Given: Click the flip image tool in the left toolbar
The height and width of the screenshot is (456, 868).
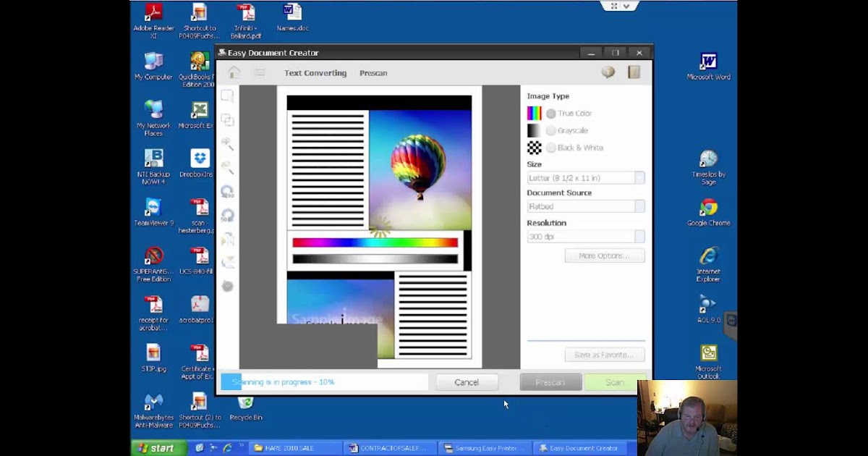Looking at the screenshot, I should pos(227,239).
